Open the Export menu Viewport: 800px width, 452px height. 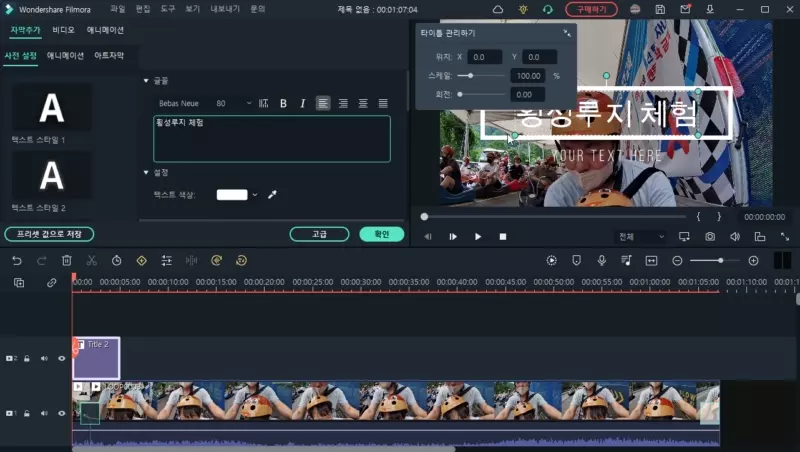225,9
